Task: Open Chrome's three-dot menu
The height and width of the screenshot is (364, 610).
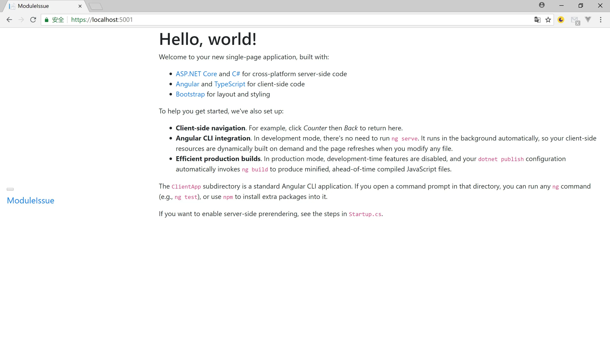Action: 601,20
